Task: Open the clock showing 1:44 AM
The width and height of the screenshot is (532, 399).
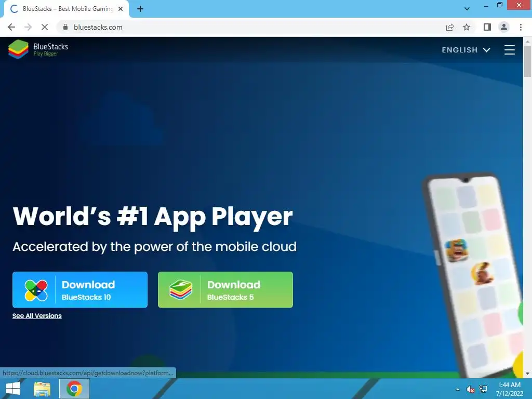Action: [509, 389]
